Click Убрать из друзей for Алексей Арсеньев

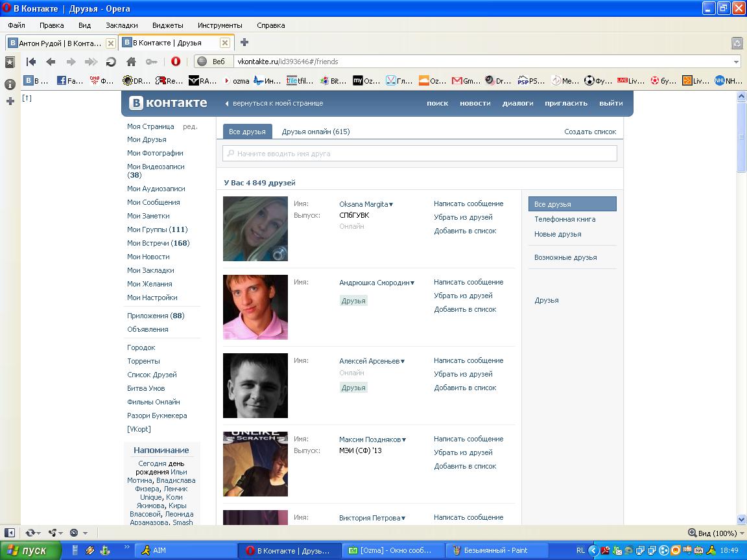point(463,374)
